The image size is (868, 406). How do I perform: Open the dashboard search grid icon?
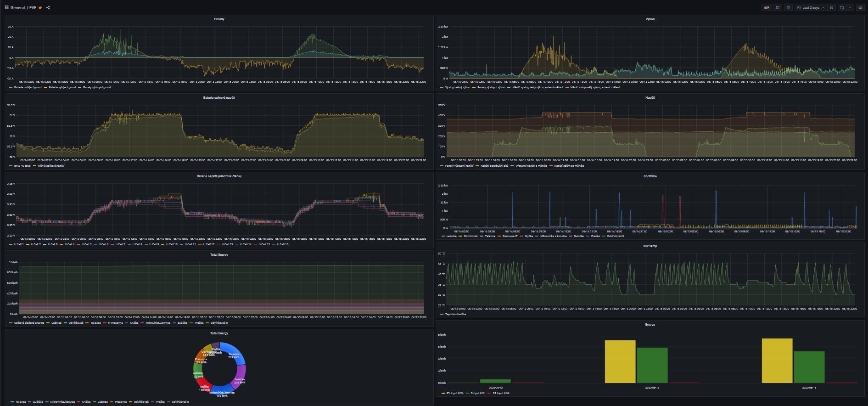6,8
